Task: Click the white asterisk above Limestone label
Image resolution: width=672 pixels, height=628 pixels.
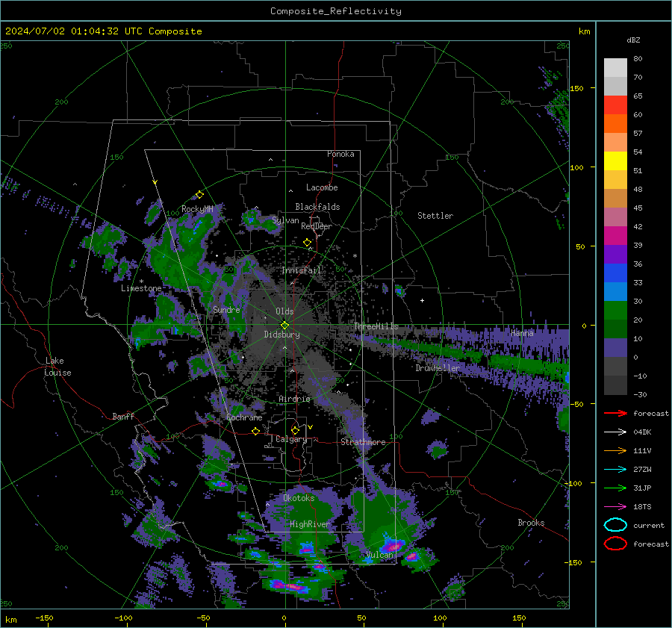Action: coord(141,282)
